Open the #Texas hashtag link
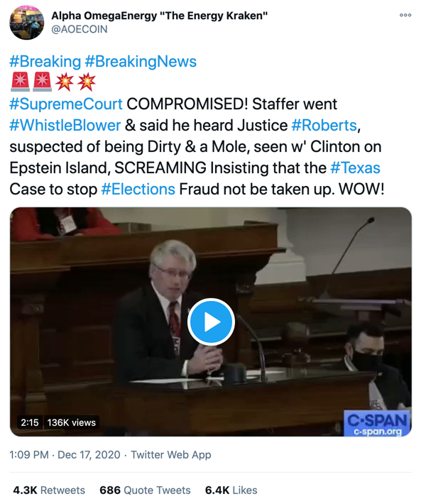 [x=355, y=168]
